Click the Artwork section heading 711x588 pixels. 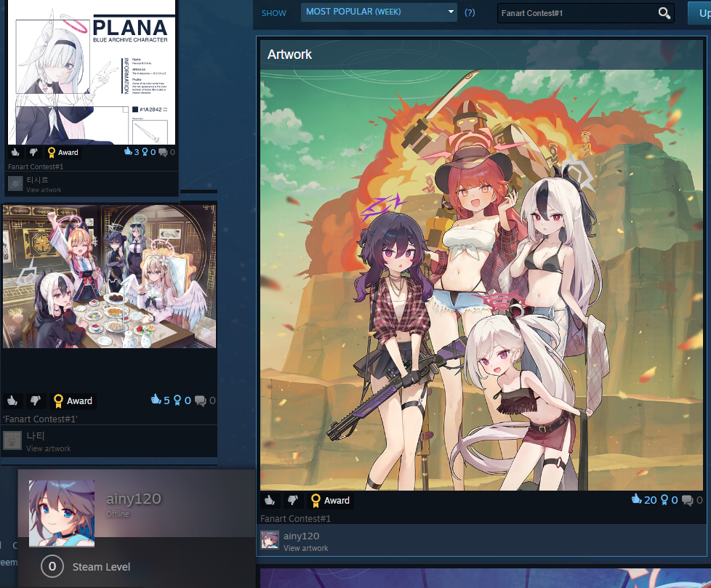289,55
